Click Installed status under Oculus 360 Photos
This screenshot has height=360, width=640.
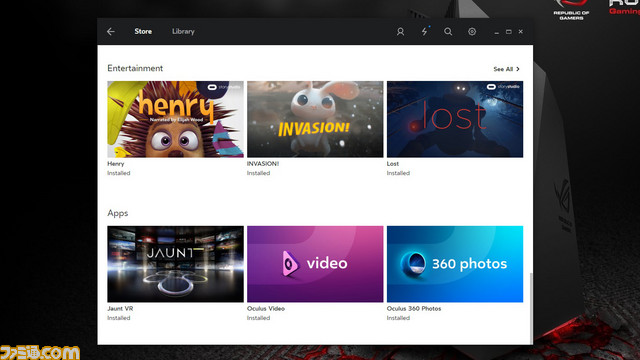pos(398,318)
